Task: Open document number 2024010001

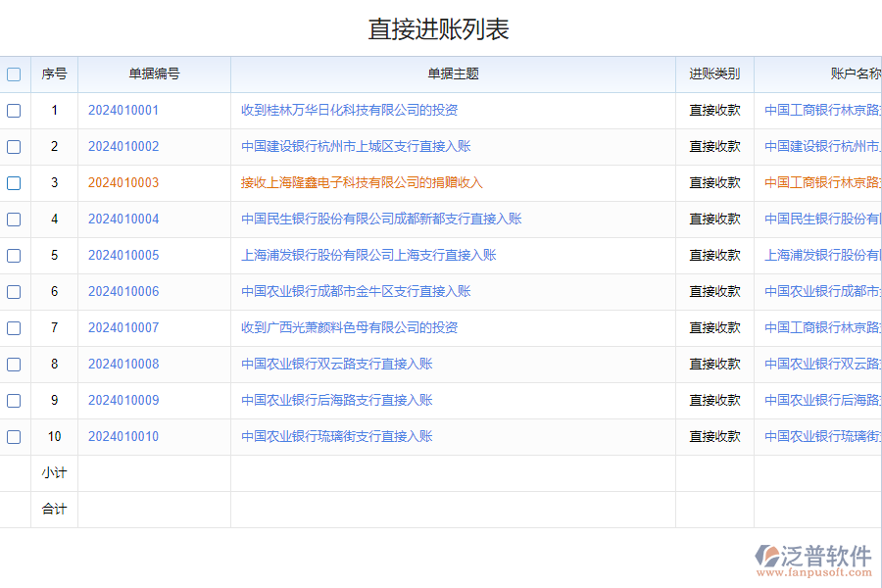Action: (123, 111)
